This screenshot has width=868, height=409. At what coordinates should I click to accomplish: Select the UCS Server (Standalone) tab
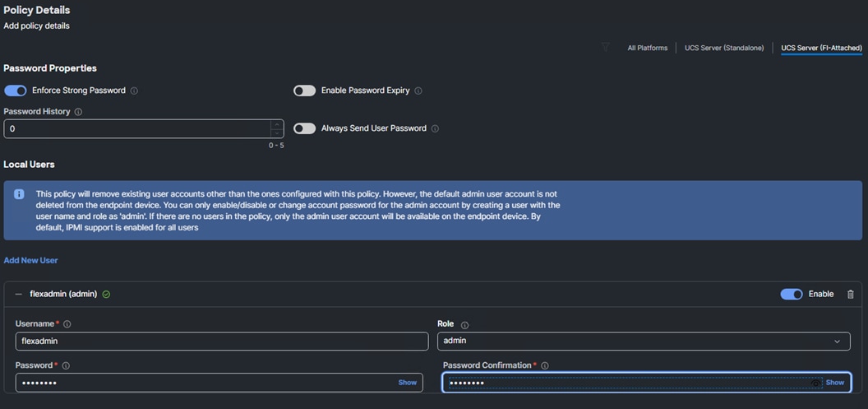(x=724, y=48)
